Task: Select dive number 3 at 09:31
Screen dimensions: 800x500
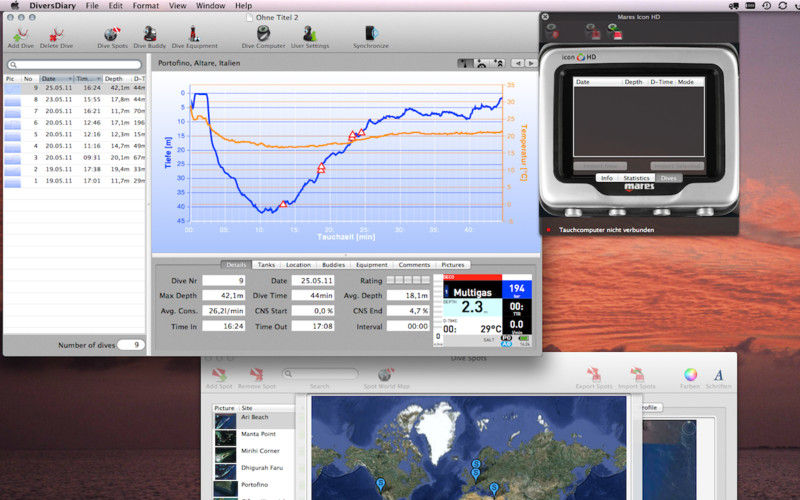Action: [x=75, y=158]
